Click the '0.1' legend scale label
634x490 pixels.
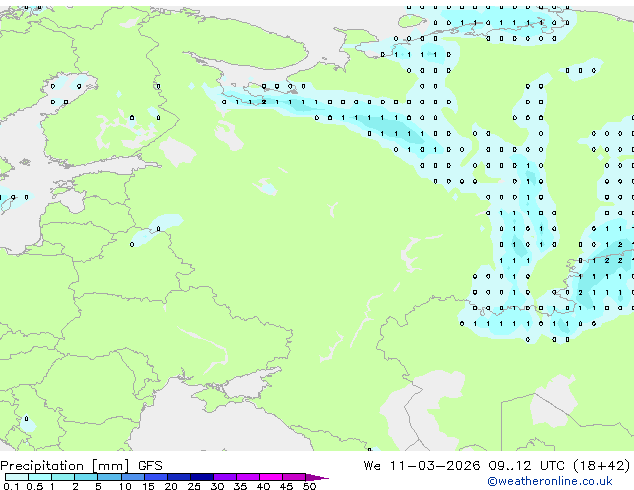[x=11, y=486]
